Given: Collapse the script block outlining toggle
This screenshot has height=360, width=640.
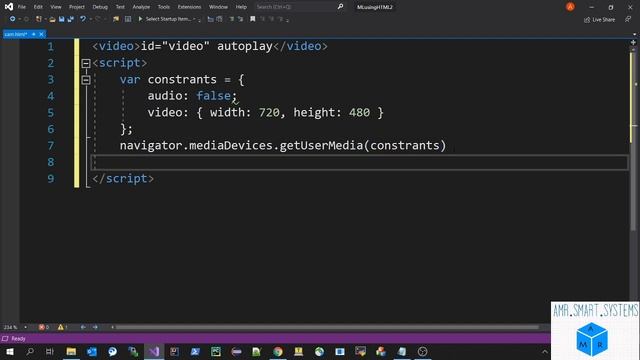Looking at the screenshot, I should (86, 63).
